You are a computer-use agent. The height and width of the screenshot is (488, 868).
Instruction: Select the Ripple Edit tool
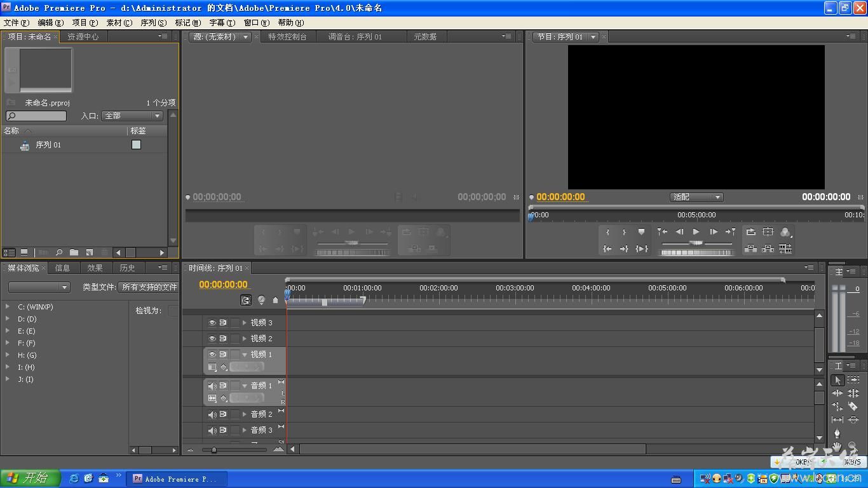point(837,393)
